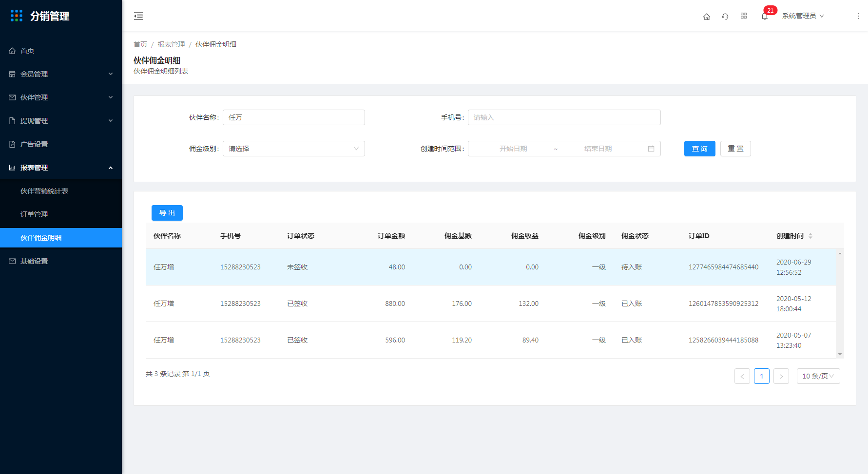Click the 开始日期 start date field
868x474 pixels.
[513, 149]
